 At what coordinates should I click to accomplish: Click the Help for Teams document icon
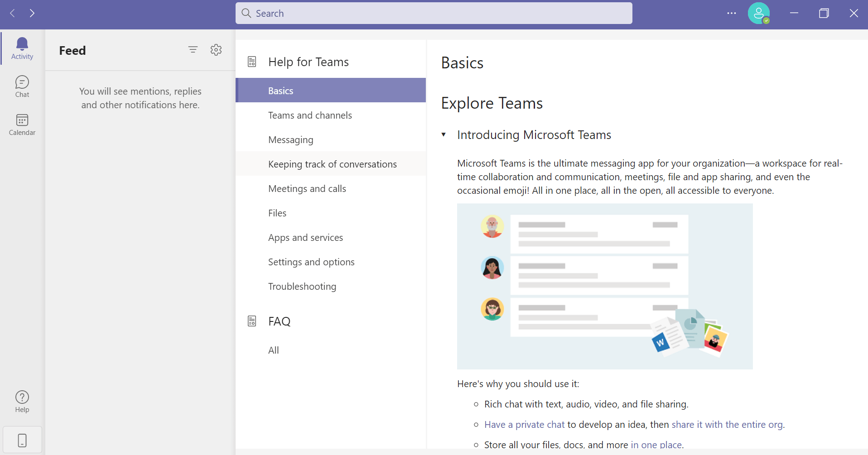[x=252, y=62]
